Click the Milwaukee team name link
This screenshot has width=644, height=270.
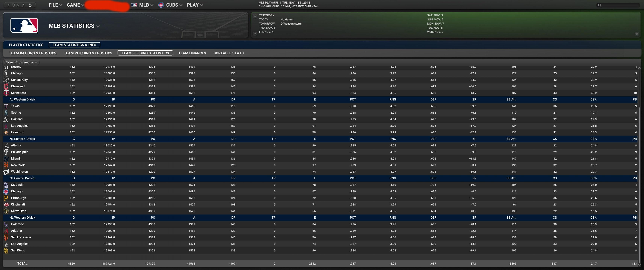point(19,211)
